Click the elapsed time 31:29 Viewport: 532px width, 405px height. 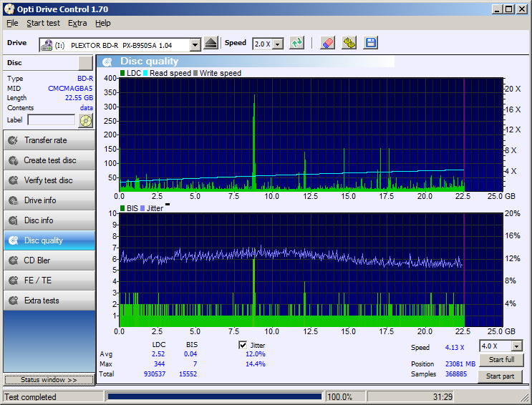coord(442,397)
